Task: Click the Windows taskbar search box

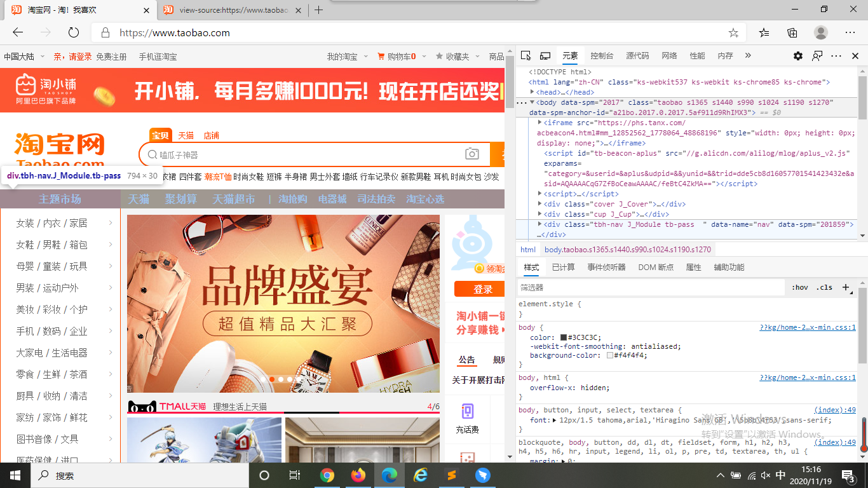Action: coord(140,475)
